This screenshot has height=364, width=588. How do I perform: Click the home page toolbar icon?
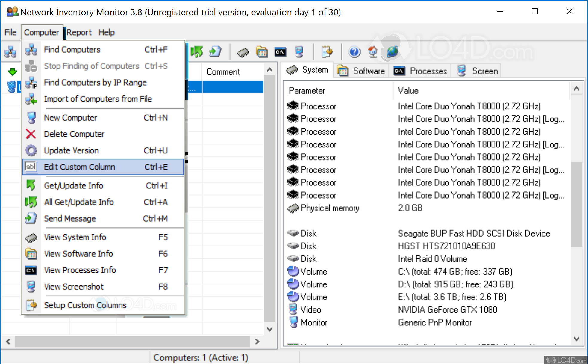pyautogui.click(x=373, y=51)
